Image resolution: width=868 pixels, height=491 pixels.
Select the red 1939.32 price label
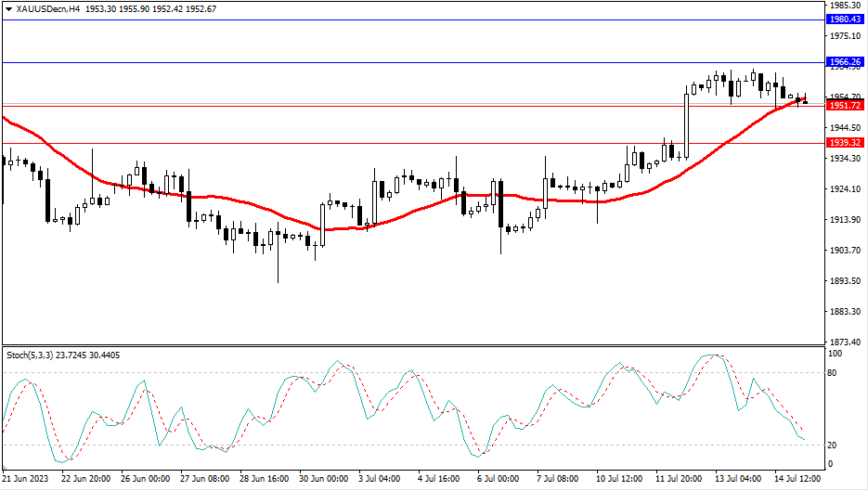coord(846,143)
